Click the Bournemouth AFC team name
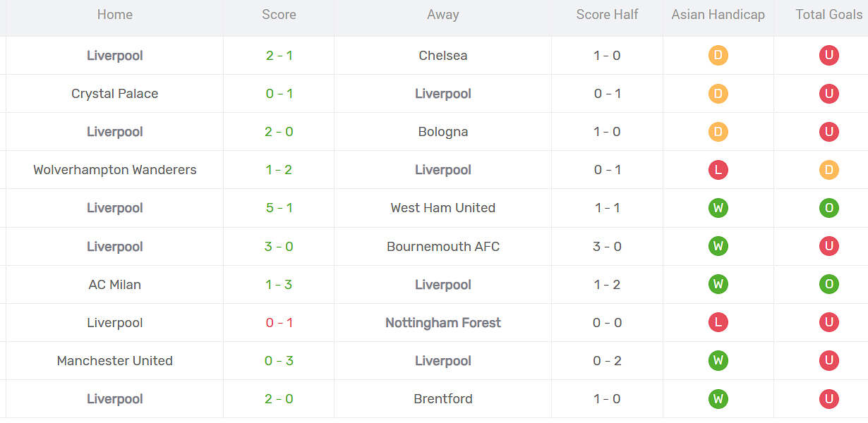 pos(442,246)
